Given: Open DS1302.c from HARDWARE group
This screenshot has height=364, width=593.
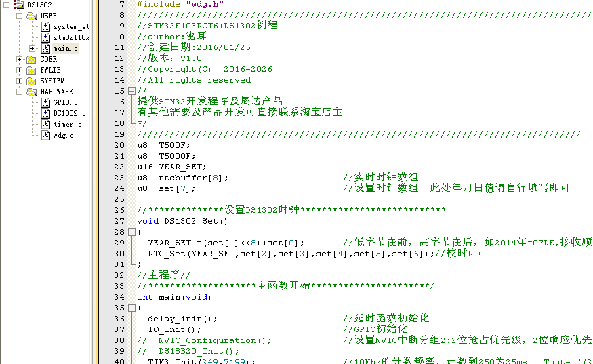Looking at the screenshot, I should pyautogui.click(x=70, y=113).
